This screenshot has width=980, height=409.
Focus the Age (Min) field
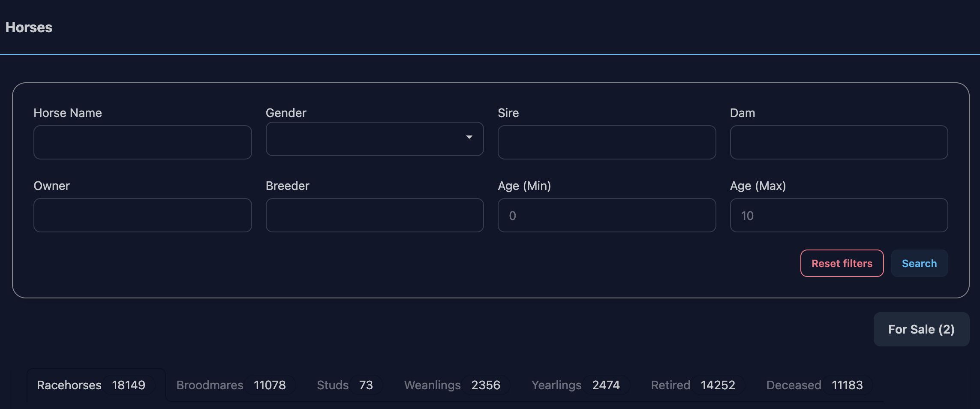click(x=607, y=215)
